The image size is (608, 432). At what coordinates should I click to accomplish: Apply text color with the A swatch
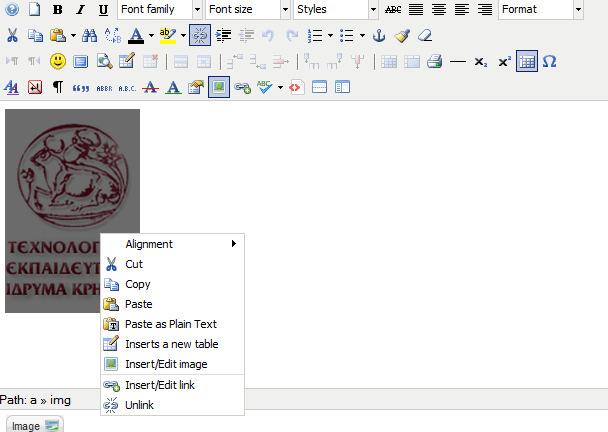(136, 35)
